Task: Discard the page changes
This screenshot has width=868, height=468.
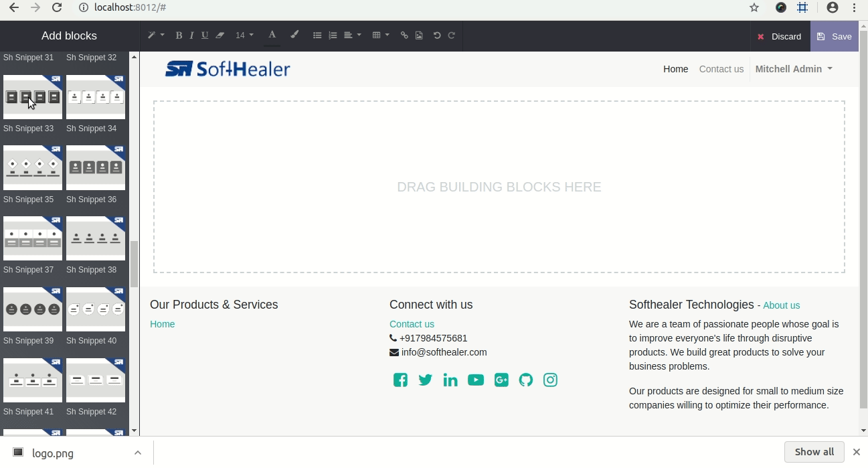Action: pyautogui.click(x=780, y=36)
